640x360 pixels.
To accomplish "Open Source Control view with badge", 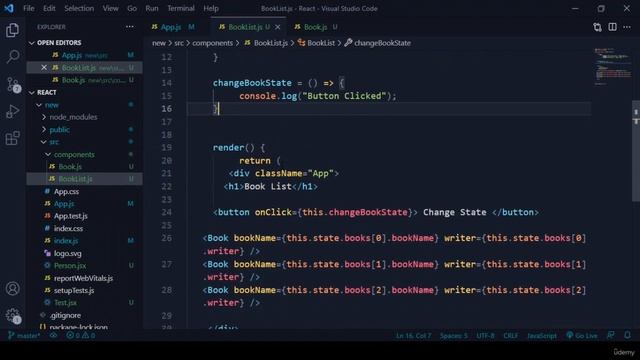I will 13,84.
